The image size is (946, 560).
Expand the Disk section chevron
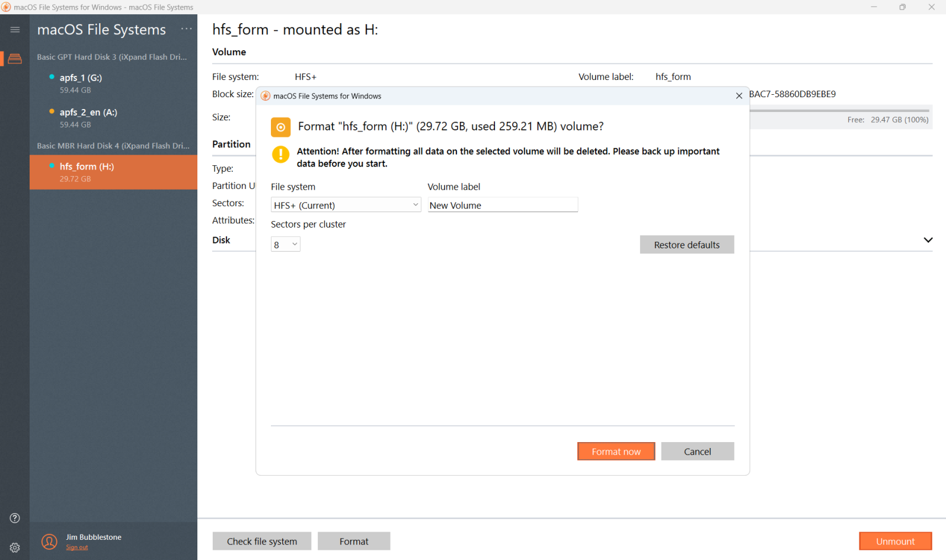click(x=928, y=240)
